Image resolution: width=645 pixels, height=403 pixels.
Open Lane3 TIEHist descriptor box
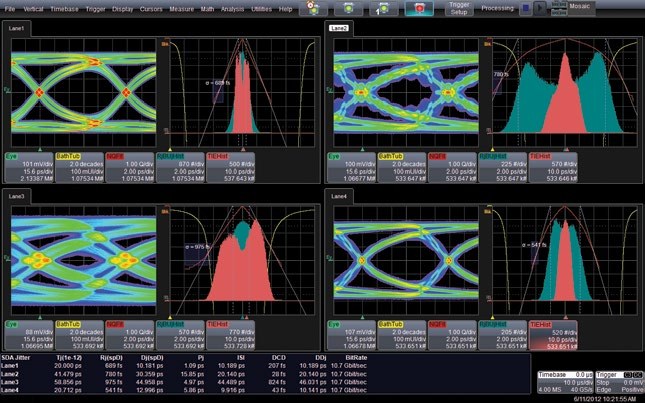230,336
